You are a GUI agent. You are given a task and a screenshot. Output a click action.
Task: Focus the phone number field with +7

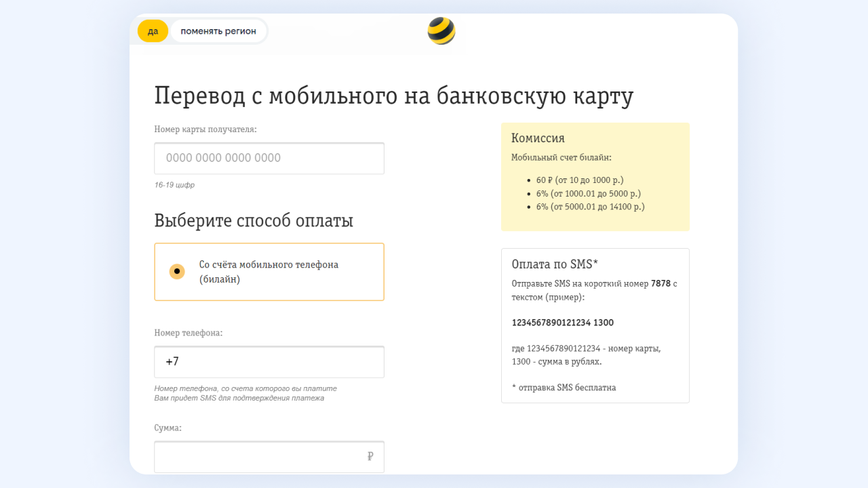pyautogui.click(x=269, y=362)
